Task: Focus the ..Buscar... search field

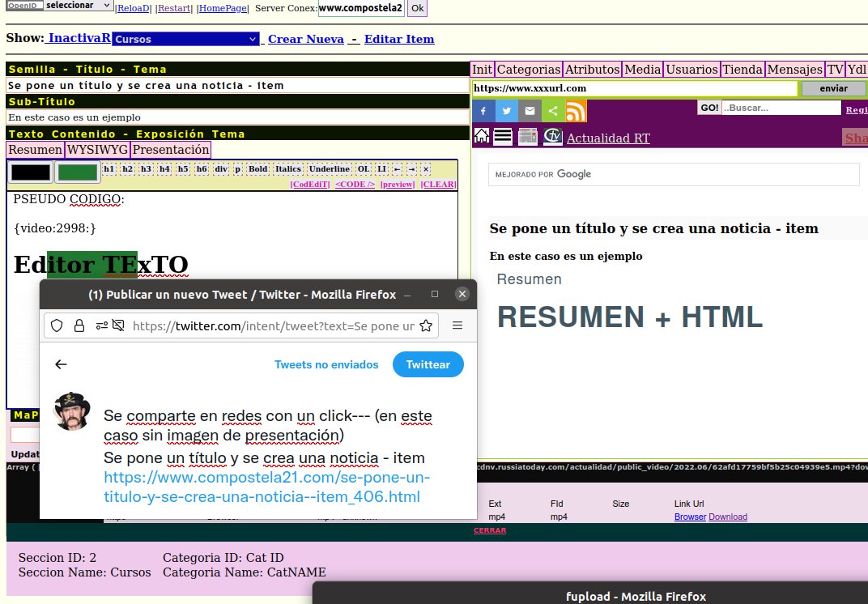Action: coord(781,108)
